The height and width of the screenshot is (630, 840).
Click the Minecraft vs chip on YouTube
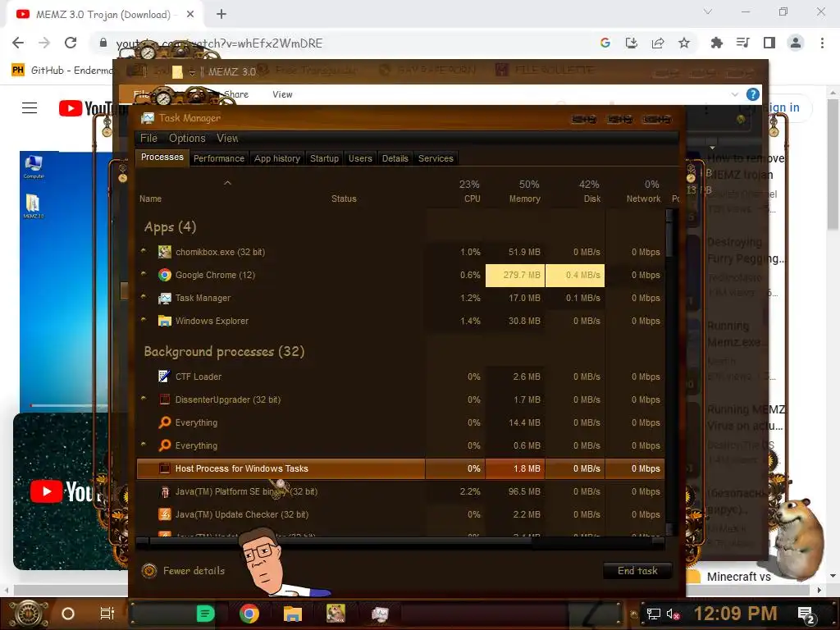(x=738, y=577)
